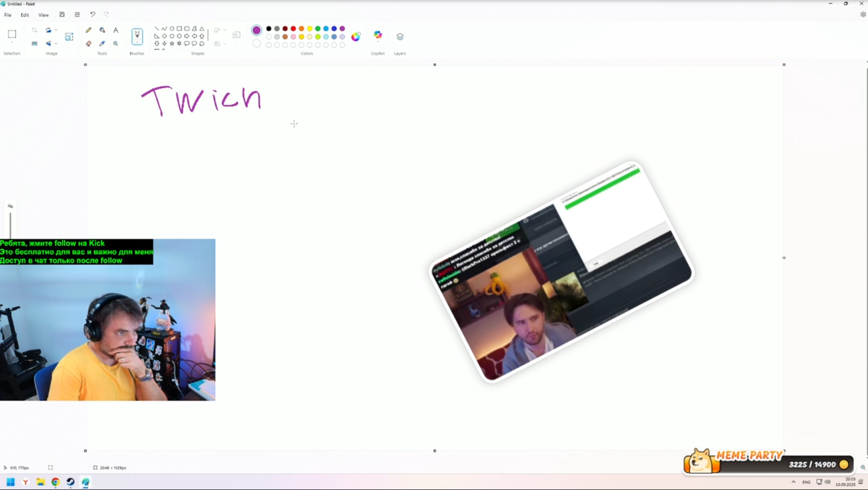Select the Color 2 secondary swatch

pyautogui.click(x=257, y=44)
